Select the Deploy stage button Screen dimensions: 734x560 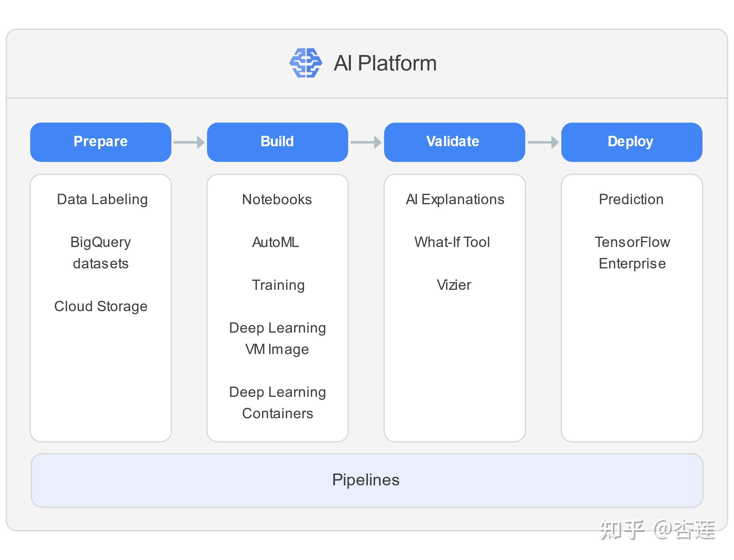point(632,142)
